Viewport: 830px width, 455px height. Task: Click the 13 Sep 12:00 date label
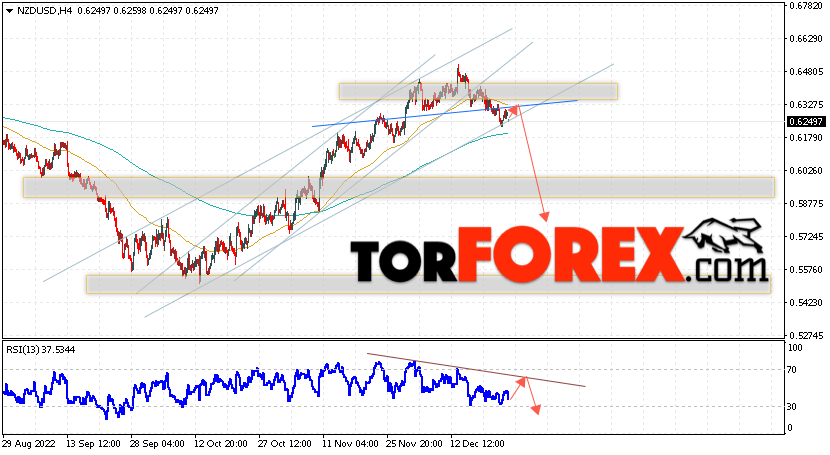(93, 443)
